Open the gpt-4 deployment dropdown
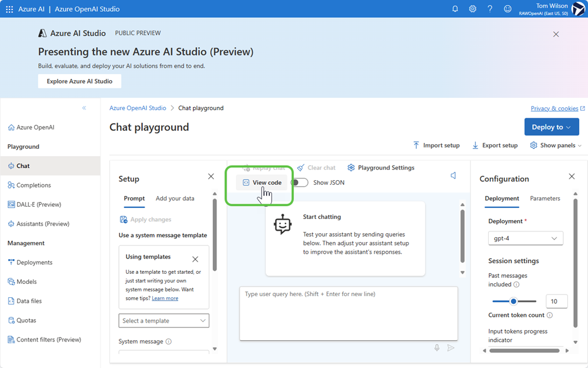588x368 pixels. [x=525, y=238]
